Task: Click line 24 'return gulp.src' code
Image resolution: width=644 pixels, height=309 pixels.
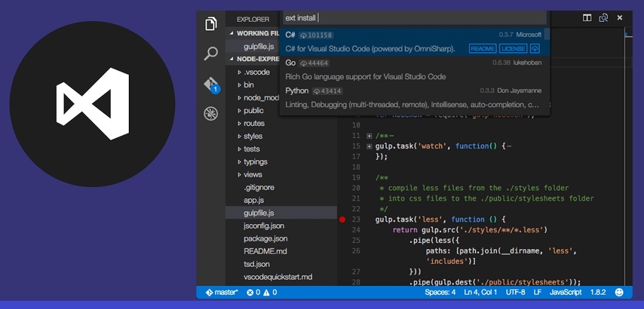Action: click(x=471, y=230)
